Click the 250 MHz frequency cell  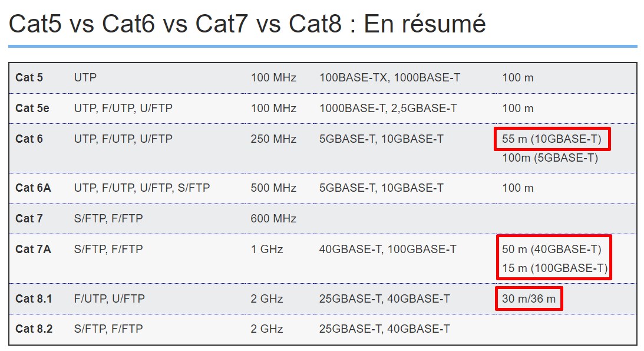click(273, 139)
